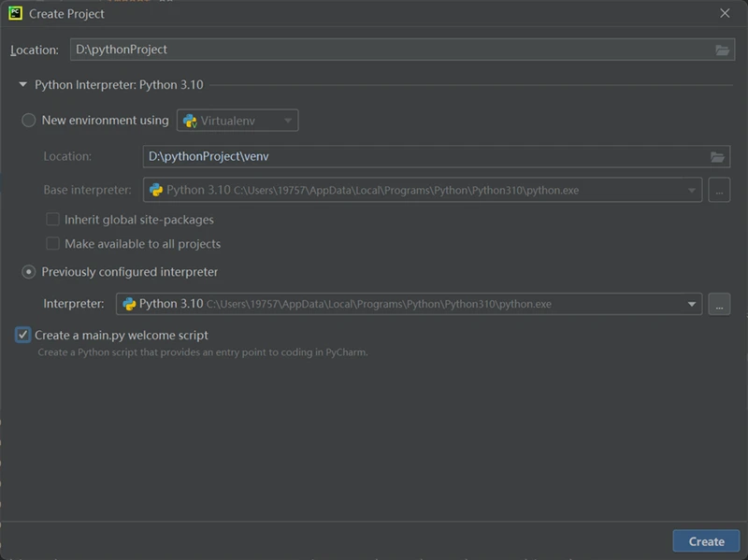Tick Make available to all projects checkbox
The image size is (748, 560).
pyautogui.click(x=52, y=244)
